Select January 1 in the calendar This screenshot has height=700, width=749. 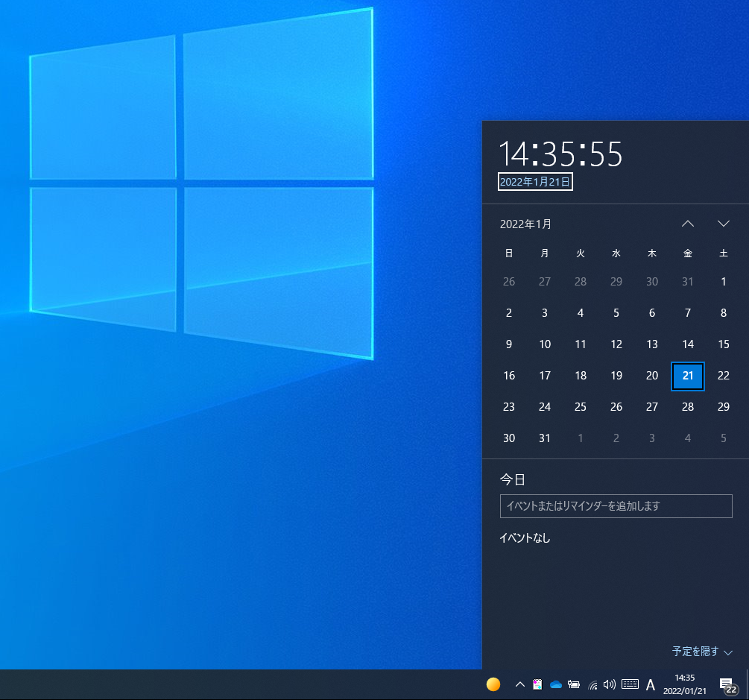(x=724, y=282)
